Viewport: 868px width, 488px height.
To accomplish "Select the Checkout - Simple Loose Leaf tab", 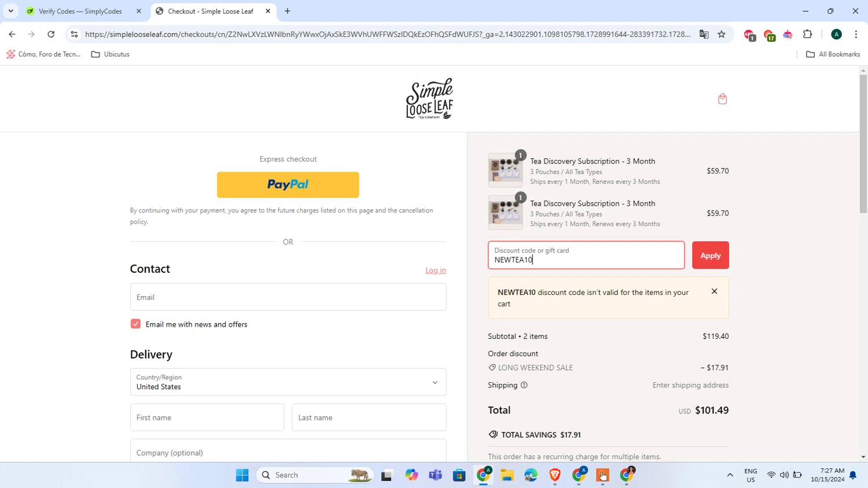I will pyautogui.click(x=214, y=11).
